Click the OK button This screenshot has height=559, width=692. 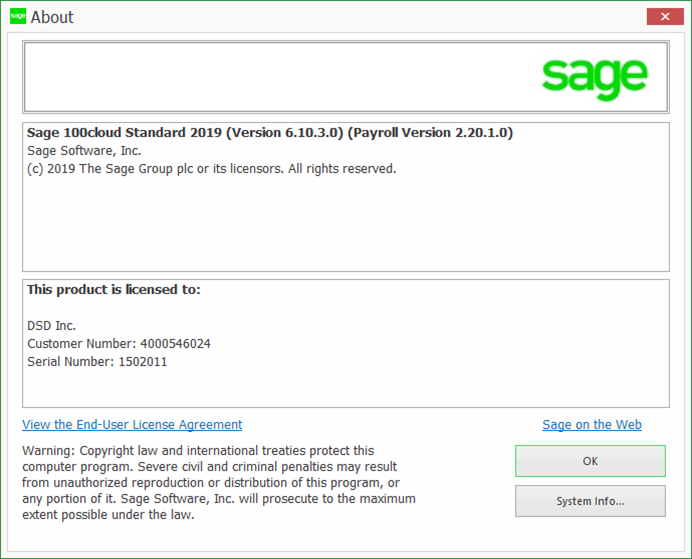tap(590, 461)
